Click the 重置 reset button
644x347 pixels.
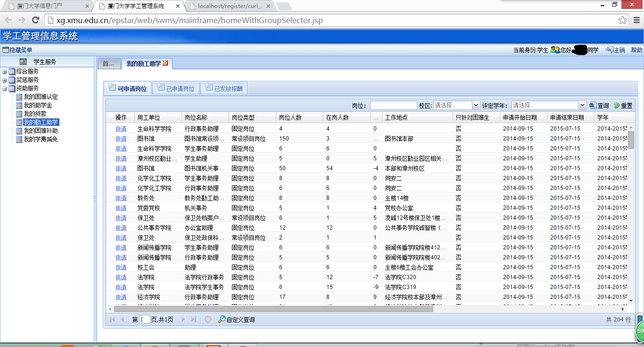623,106
